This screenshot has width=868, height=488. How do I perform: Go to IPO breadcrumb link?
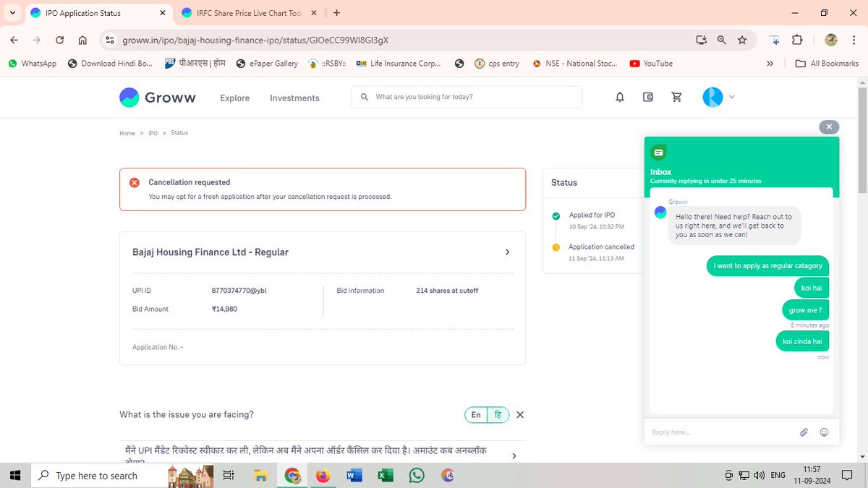[x=153, y=133]
